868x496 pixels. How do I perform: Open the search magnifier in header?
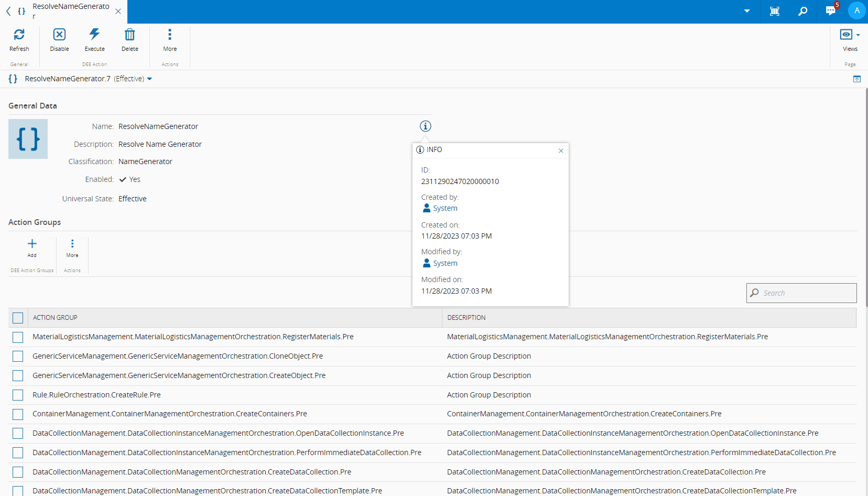[802, 11]
